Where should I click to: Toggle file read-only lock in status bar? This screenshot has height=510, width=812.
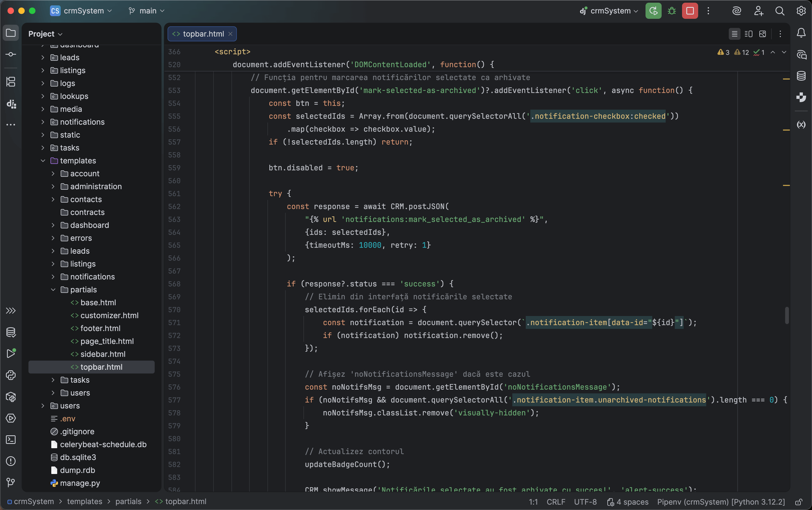tap(798, 502)
